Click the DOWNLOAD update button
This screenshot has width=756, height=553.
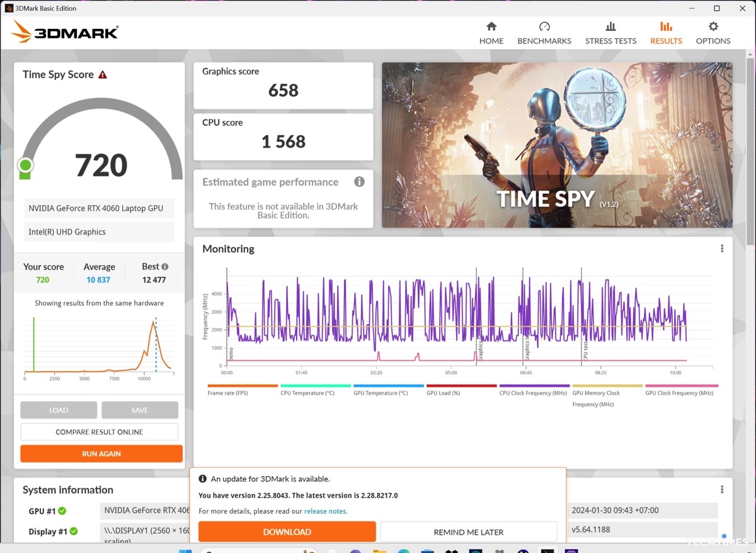click(287, 532)
